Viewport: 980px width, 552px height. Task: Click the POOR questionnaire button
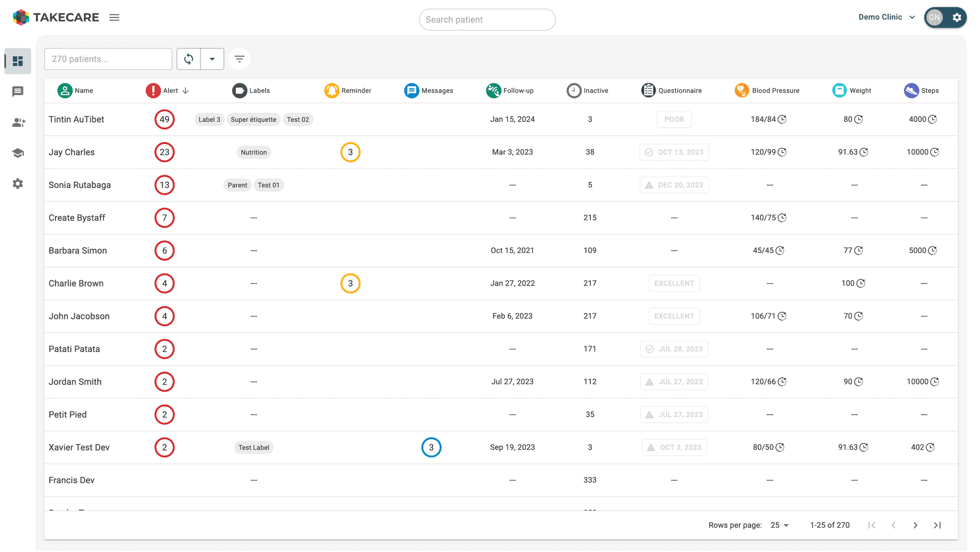click(674, 120)
